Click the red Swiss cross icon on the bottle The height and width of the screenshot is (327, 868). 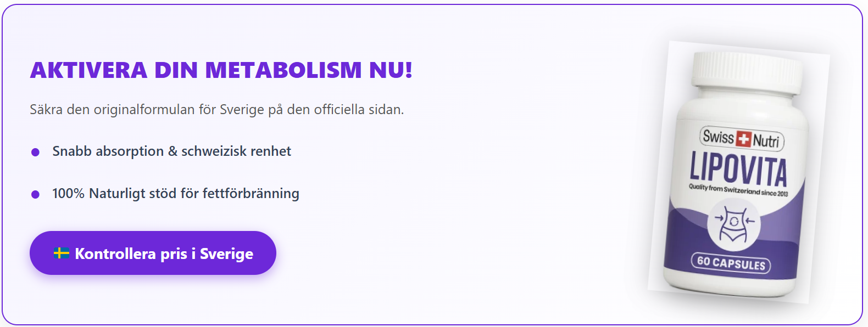tap(743, 139)
